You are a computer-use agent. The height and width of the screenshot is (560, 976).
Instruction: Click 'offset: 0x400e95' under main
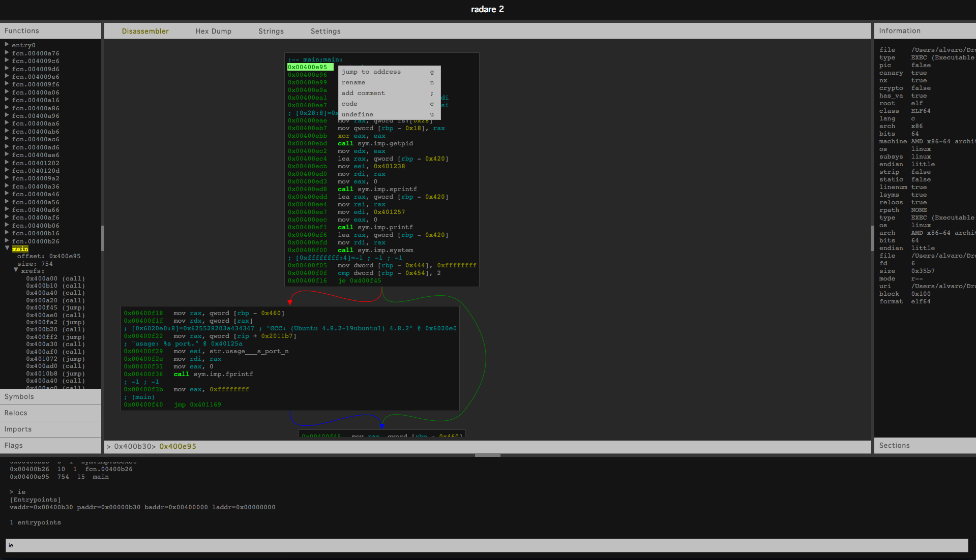click(x=49, y=256)
